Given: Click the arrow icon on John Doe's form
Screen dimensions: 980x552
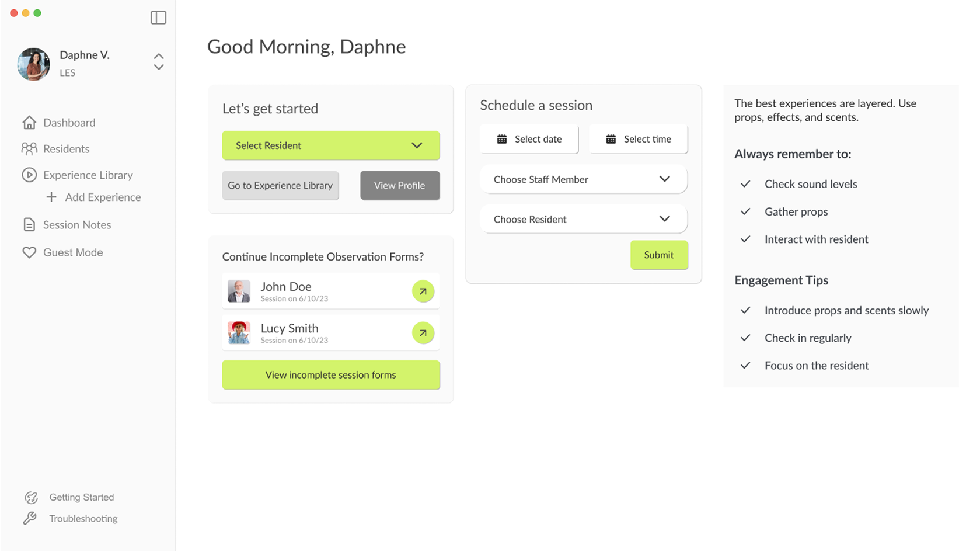Looking at the screenshot, I should point(423,291).
